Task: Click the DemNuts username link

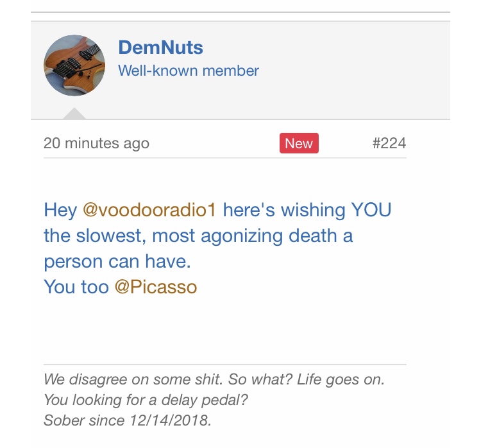Action: point(160,47)
